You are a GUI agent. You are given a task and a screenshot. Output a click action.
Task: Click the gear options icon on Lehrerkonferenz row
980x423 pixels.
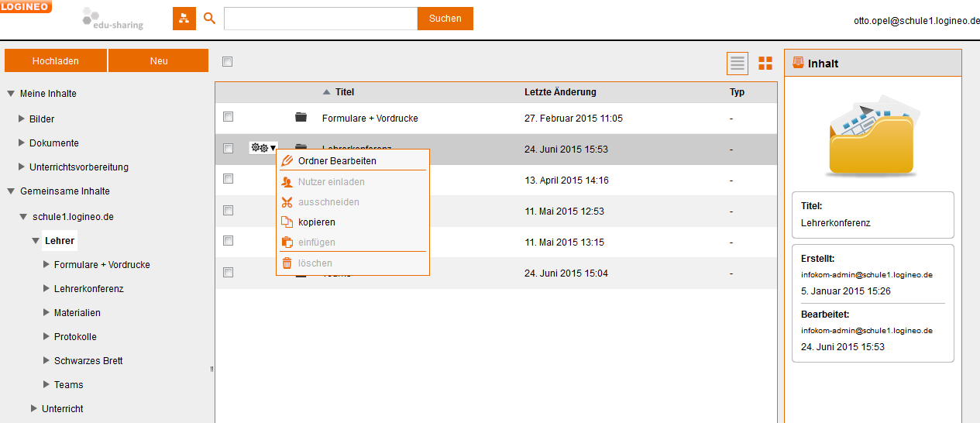pyautogui.click(x=260, y=148)
